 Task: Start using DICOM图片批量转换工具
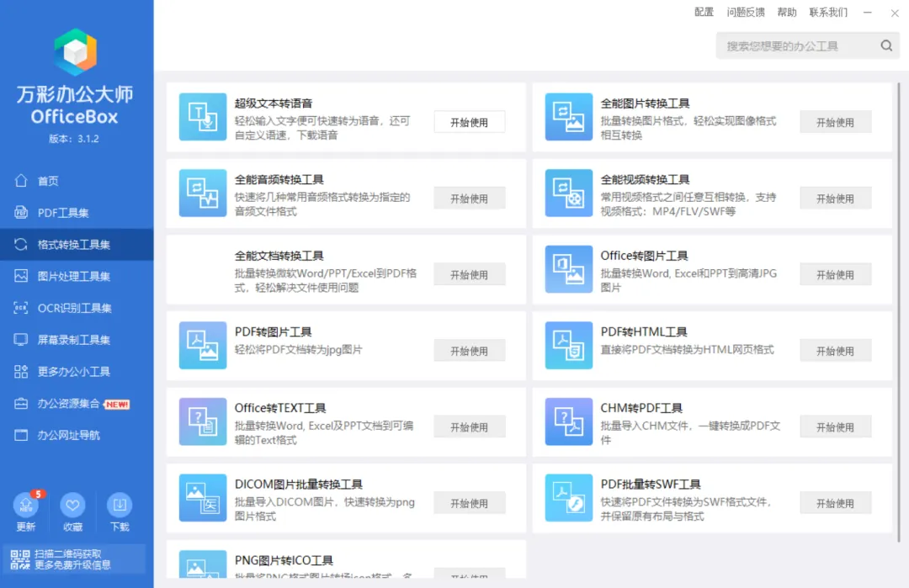click(469, 503)
